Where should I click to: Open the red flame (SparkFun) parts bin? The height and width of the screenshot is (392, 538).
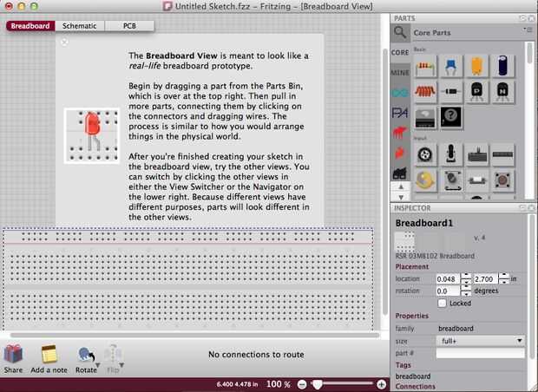[400, 153]
